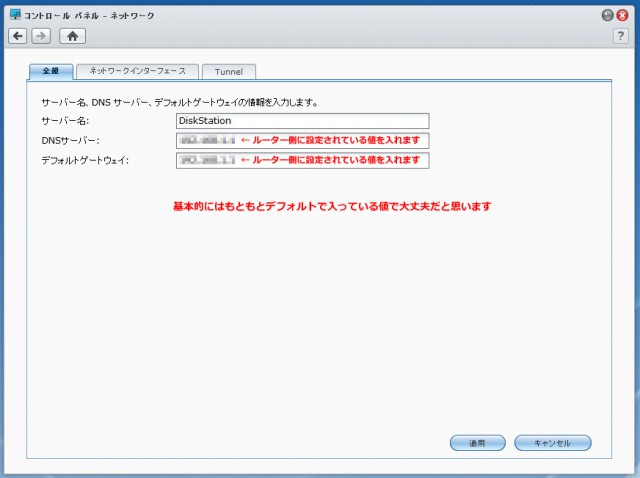Go to Control Panel home
This screenshot has height=478, width=640.
[72, 36]
